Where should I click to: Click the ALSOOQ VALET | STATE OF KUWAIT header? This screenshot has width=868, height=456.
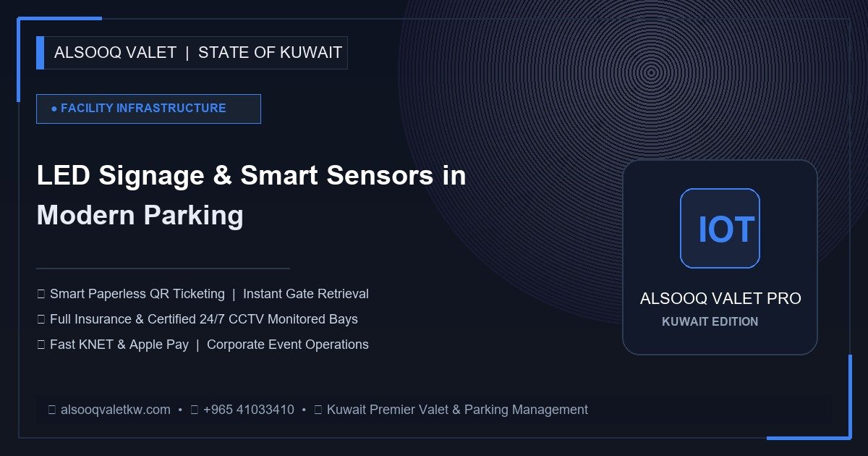tap(198, 53)
